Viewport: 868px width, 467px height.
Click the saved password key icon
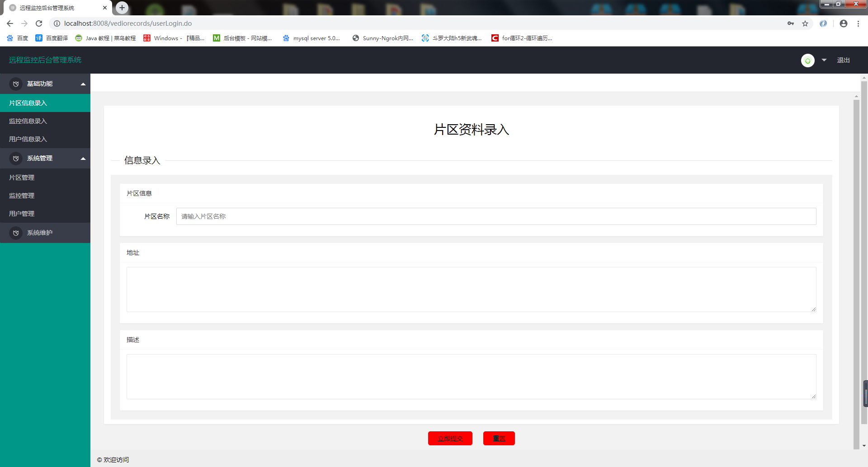point(791,23)
